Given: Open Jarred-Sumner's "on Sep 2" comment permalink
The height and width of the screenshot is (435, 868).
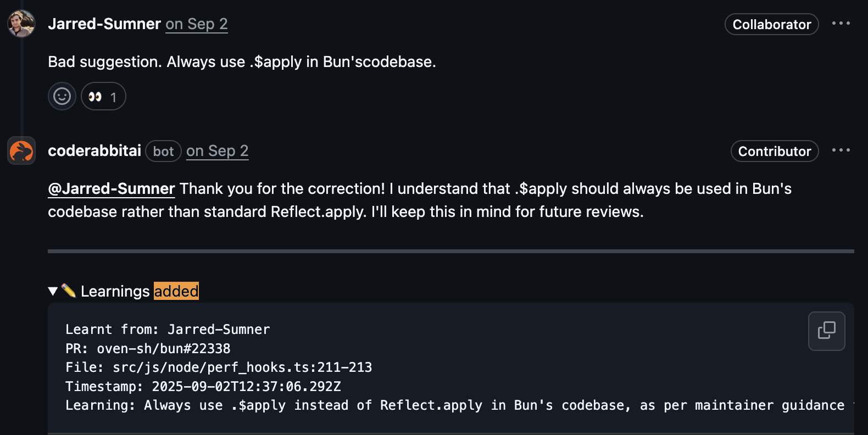Looking at the screenshot, I should [x=197, y=24].
